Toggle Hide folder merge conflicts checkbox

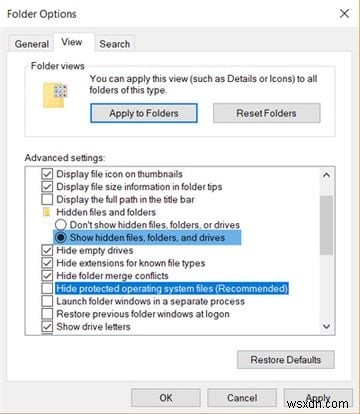pos(47,276)
